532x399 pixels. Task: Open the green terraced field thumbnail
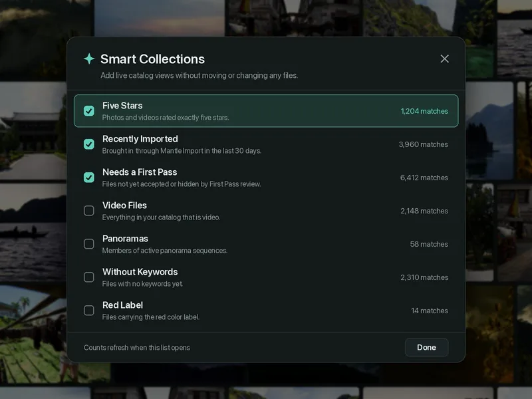(33, 334)
